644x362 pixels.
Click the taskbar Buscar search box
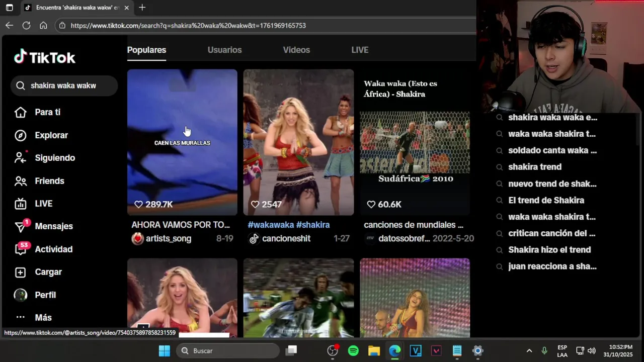coord(228,351)
